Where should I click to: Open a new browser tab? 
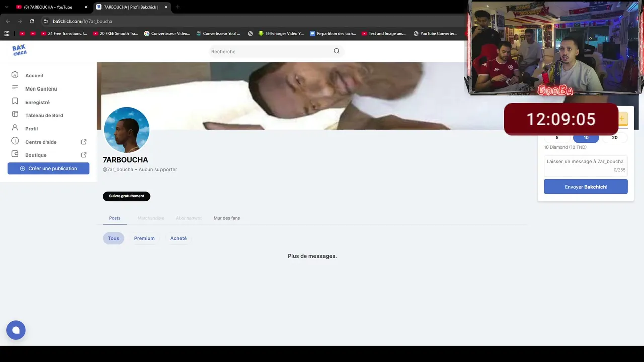tap(178, 7)
